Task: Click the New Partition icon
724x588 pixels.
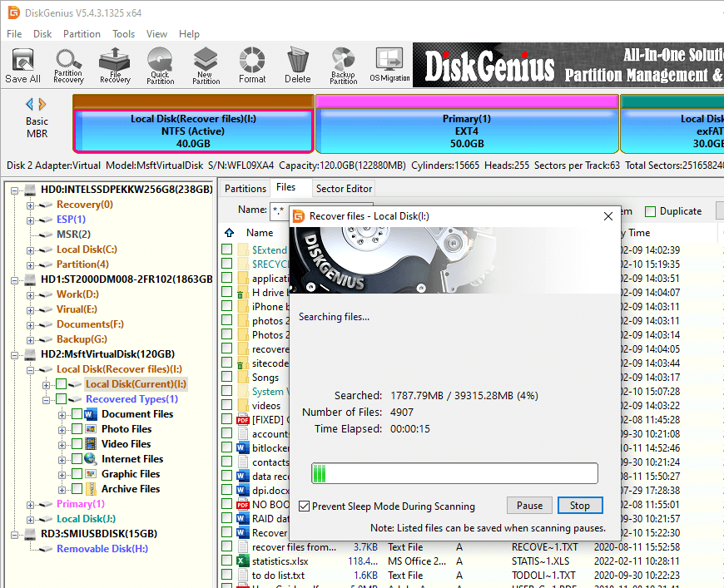Action: coord(206,65)
